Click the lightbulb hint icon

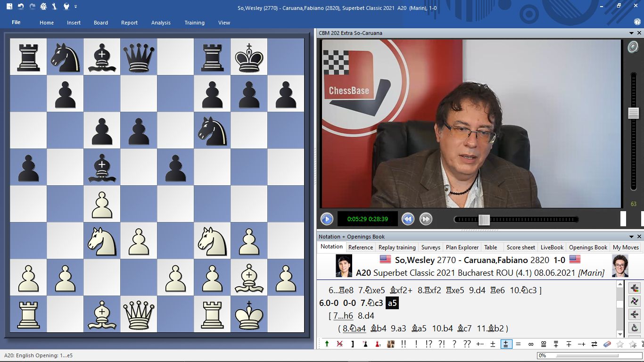(x=66, y=7)
